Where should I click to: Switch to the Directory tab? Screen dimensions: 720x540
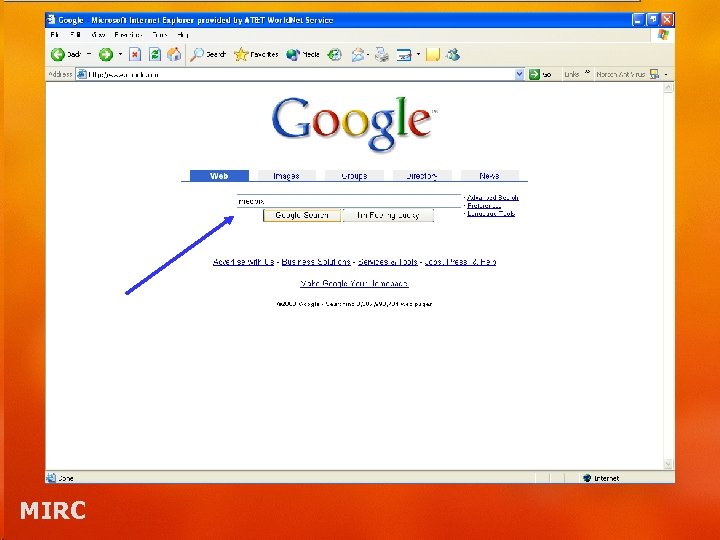click(422, 176)
